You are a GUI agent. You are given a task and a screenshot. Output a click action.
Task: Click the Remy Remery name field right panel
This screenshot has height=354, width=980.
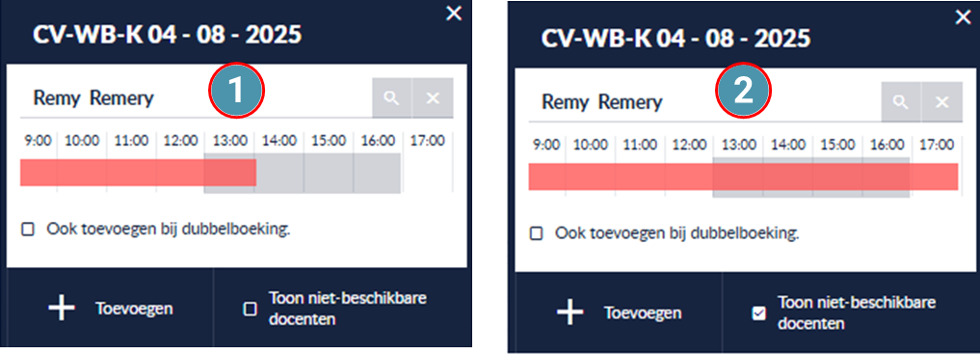704,102
